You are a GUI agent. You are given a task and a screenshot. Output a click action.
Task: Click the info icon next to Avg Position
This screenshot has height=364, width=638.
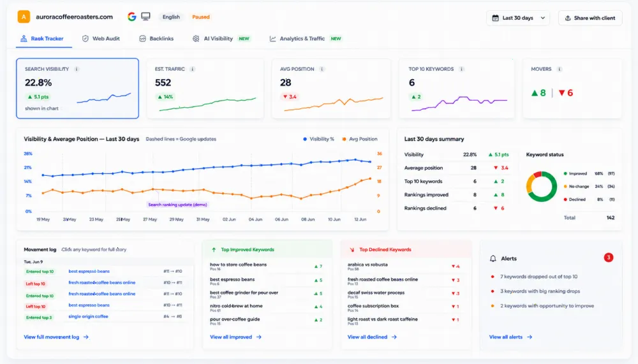point(322,69)
